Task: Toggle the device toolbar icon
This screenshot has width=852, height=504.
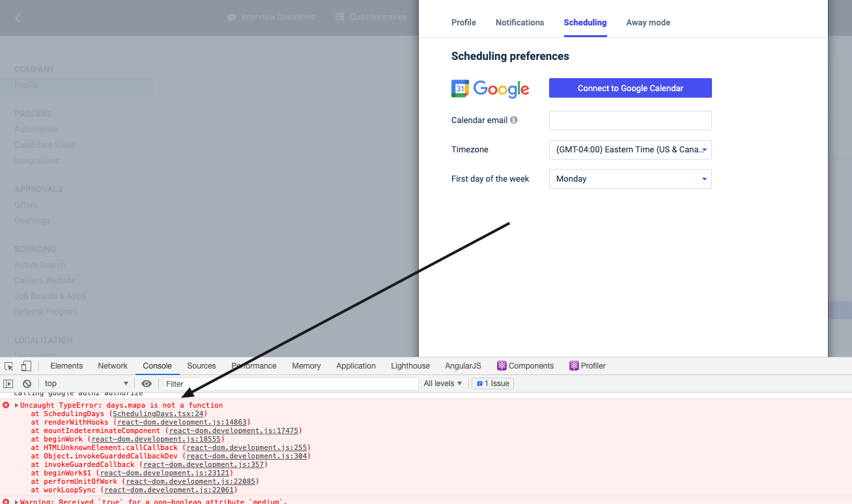Action: pyautogui.click(x=26, y=366)
